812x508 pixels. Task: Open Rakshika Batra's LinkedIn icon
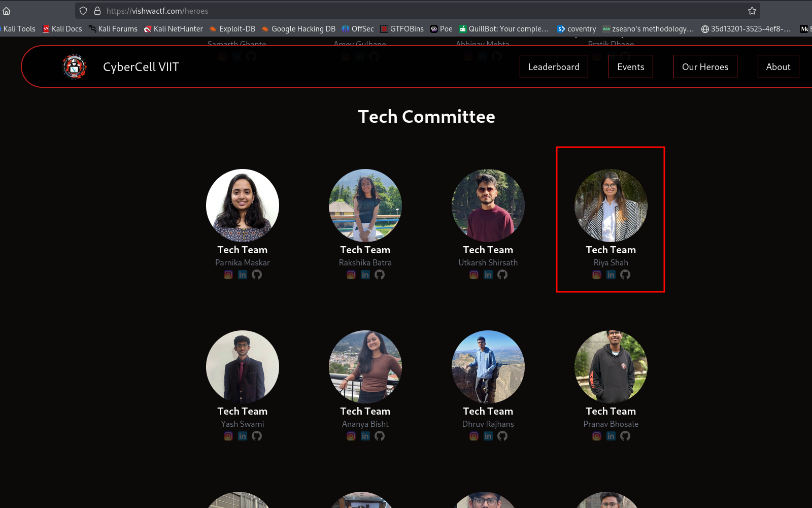[x=365, y=275]
